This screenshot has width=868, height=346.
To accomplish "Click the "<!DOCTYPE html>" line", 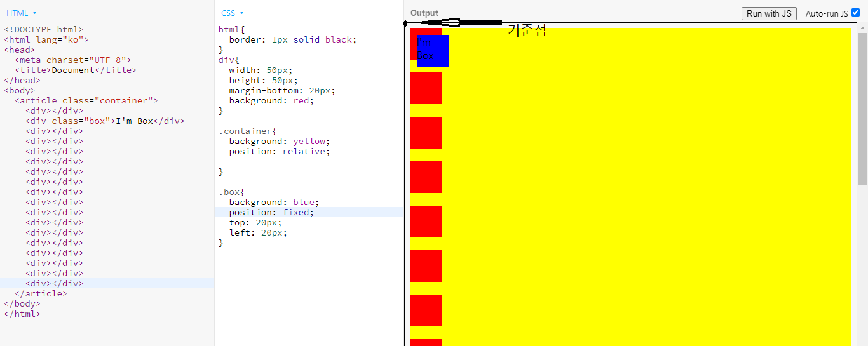I will [44, 29].
